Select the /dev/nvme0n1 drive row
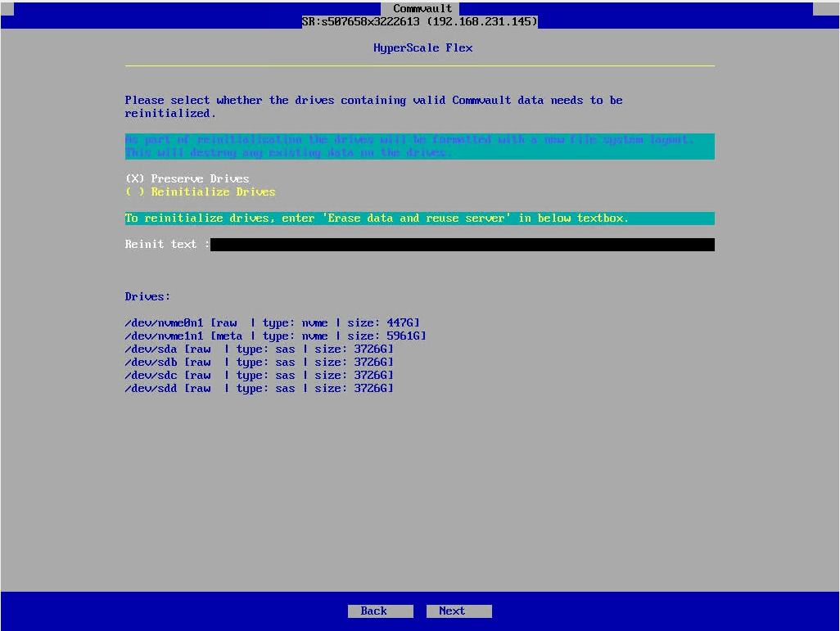The height and width of the screenshot is (631, 840). click(x=272, y=323)
